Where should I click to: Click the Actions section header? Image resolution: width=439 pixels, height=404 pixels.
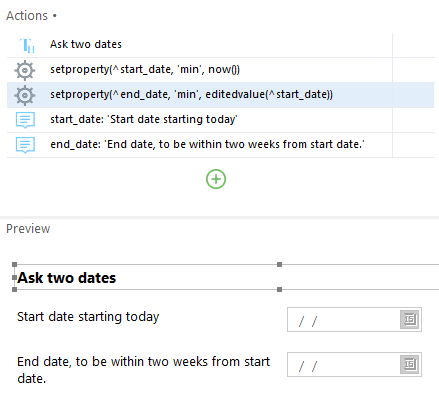point(27,16)
